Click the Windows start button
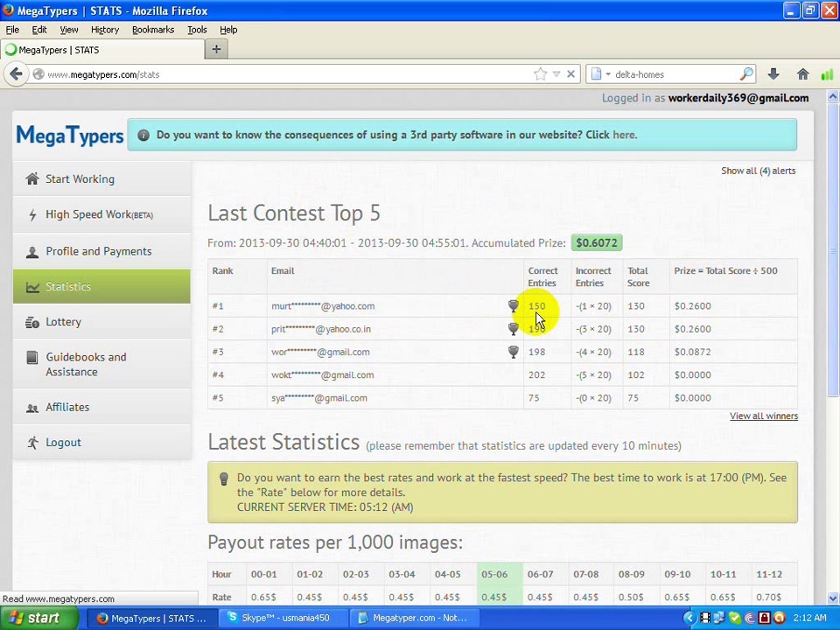 [x=38, y=619]
